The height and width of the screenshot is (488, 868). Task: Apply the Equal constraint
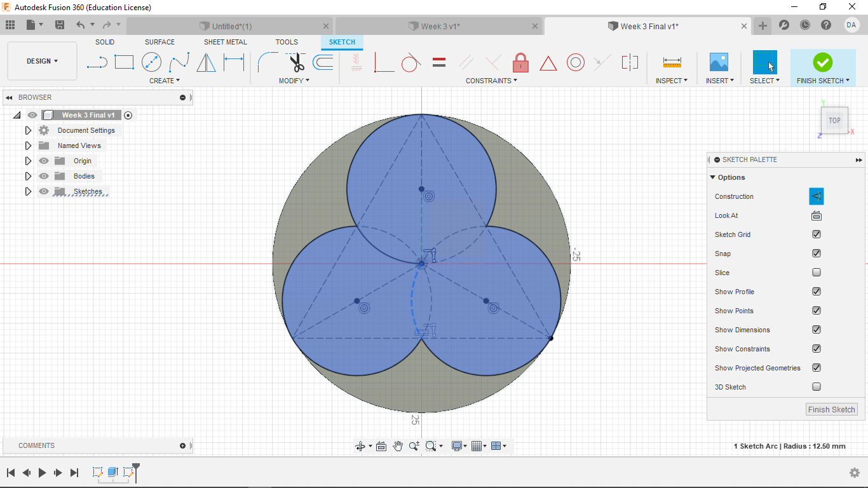pos(438,62)
